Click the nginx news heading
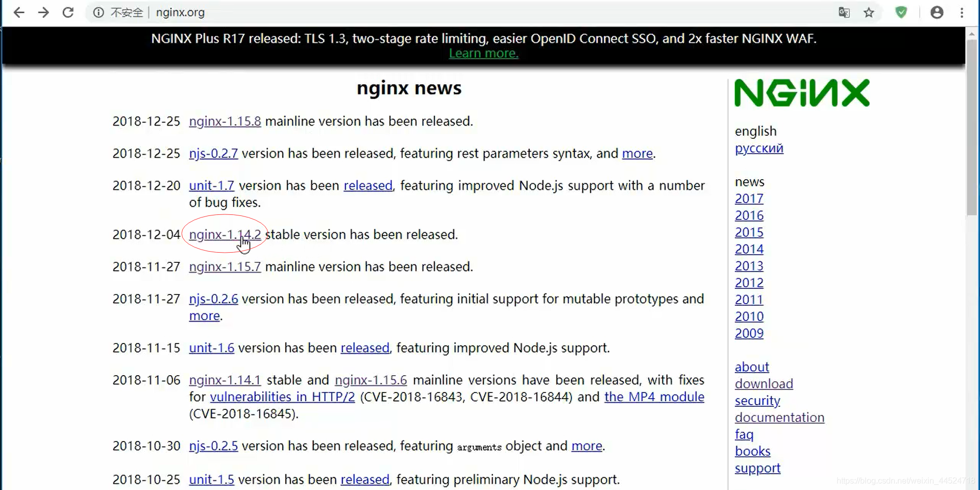The image size is (980, 490). pyautogui.click(x=409, y=88)
